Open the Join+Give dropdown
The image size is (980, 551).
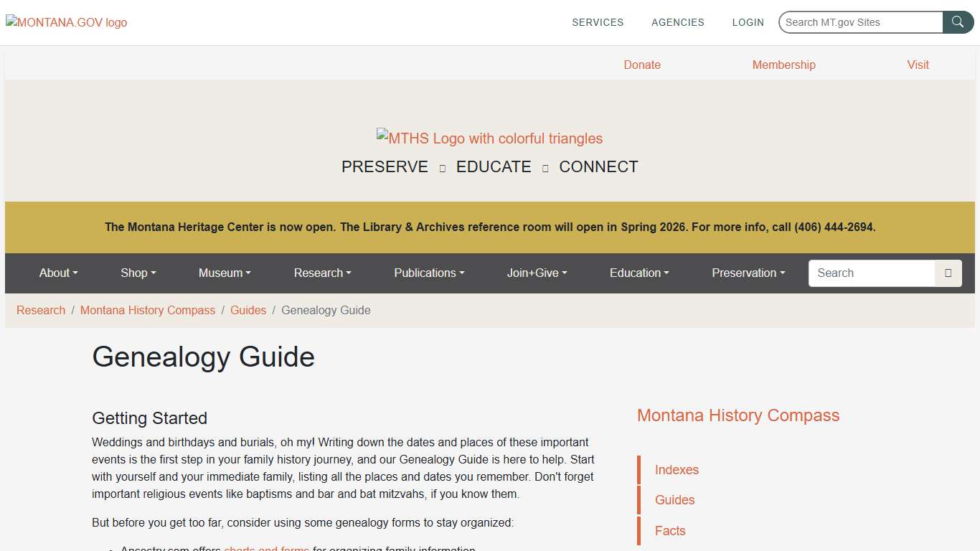coord(537,273)
